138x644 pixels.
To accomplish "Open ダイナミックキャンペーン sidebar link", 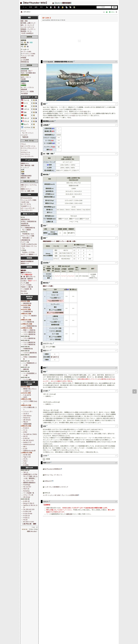I will click(x=29, y=148).
